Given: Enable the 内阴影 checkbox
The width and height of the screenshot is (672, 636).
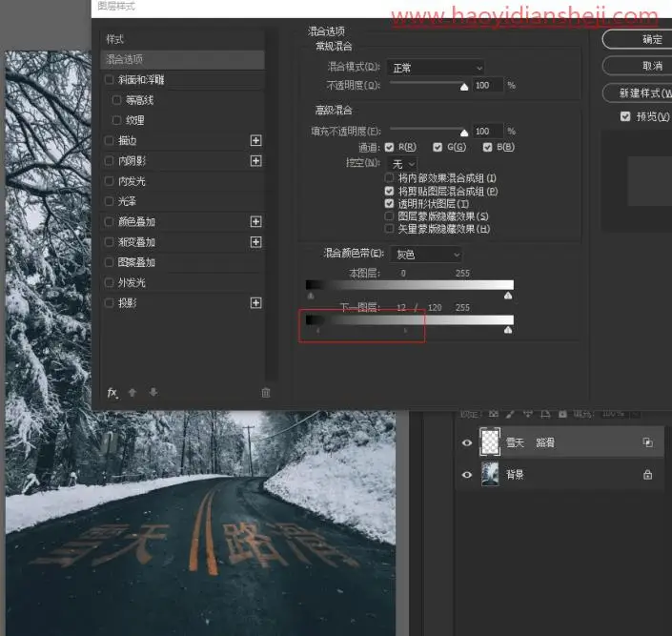Looking at the screenshot, I should 109,161.
